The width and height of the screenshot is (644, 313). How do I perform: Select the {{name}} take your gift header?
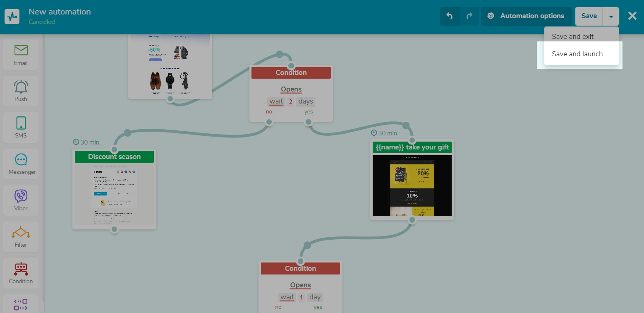(x=412, y=147)
